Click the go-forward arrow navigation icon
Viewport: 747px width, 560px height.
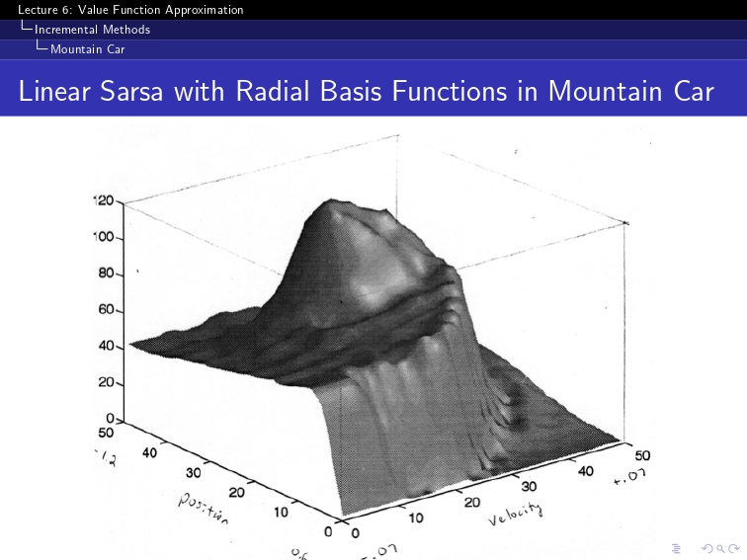pos(733,549)
